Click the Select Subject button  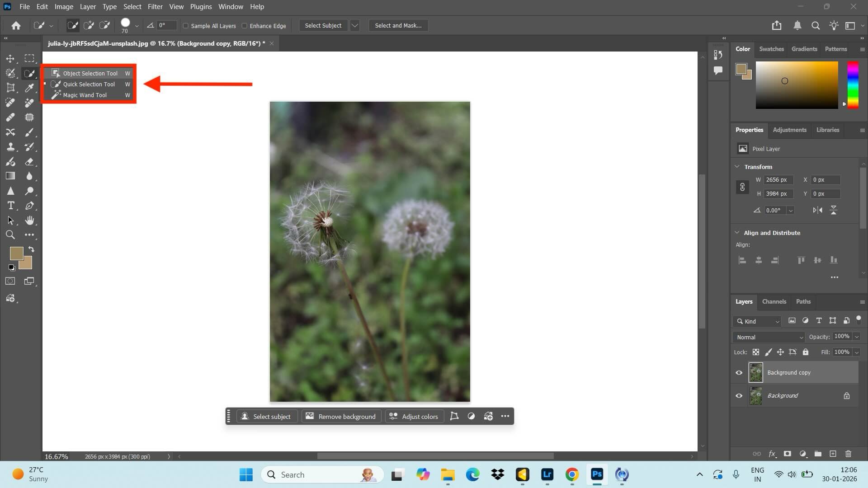pyautogui.click(x=323, y=25)
